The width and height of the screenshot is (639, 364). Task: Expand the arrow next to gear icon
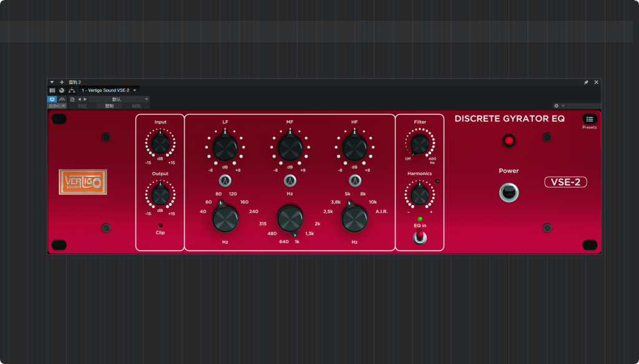[563, 105]
